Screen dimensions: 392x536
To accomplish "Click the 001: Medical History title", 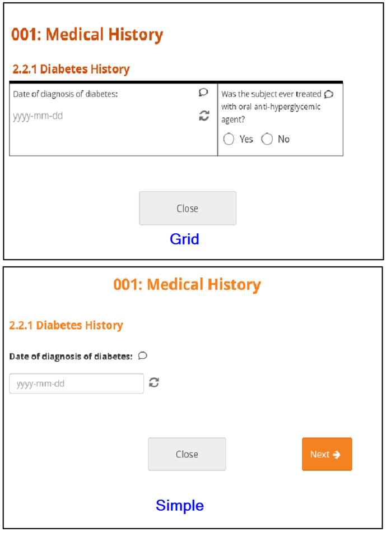I will [x=87, y=34].
